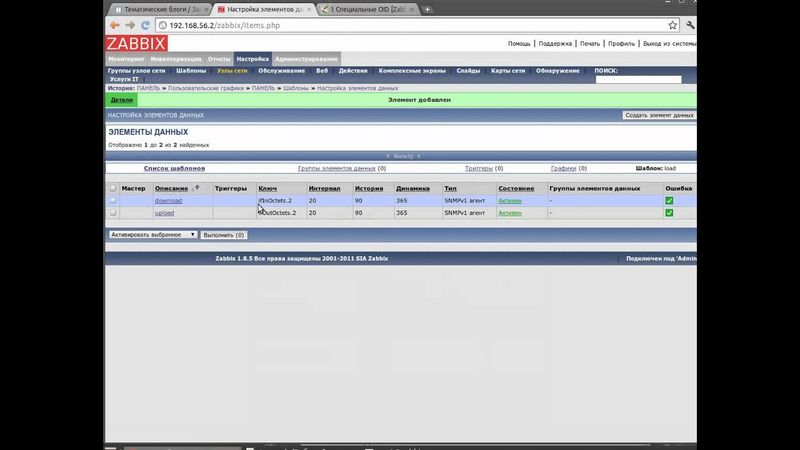The image size is (800, 450).
Task: Sort table by Ключ column
Action: (267, 188)
